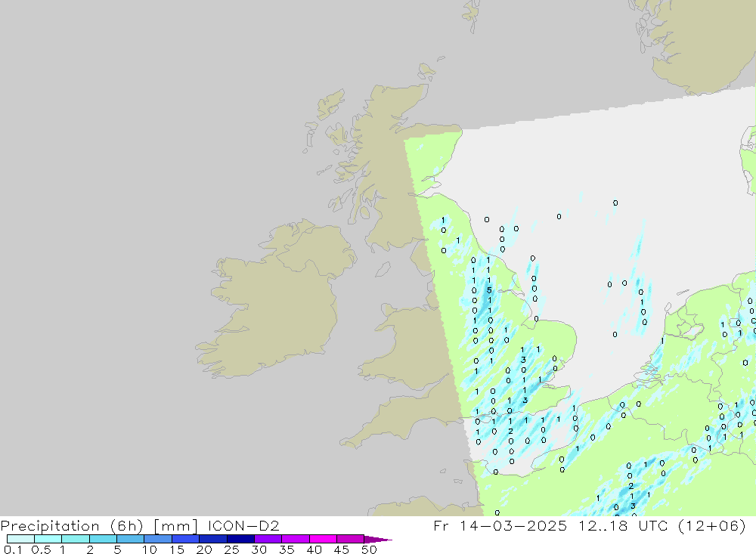Click the Isle of Man on the map

383,270
